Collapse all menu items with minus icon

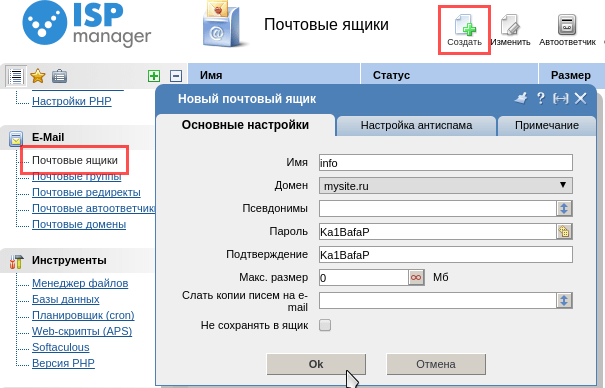coord(176,76)
